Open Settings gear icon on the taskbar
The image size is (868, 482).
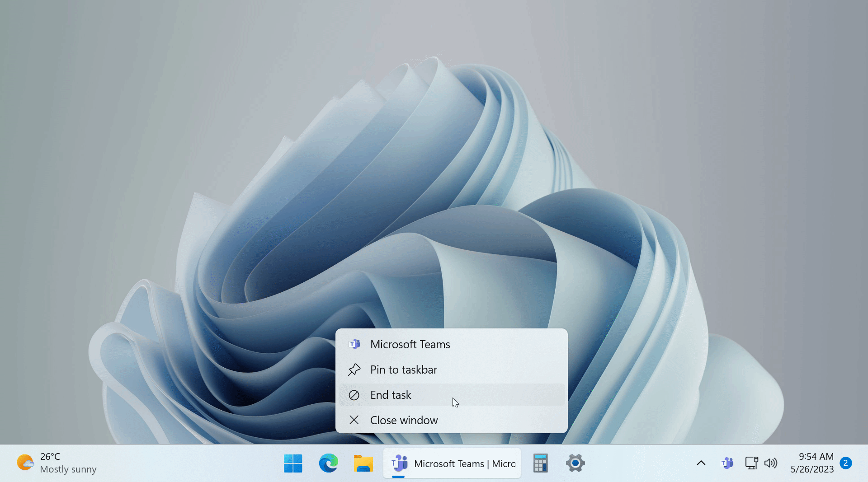tap(575, 463)
